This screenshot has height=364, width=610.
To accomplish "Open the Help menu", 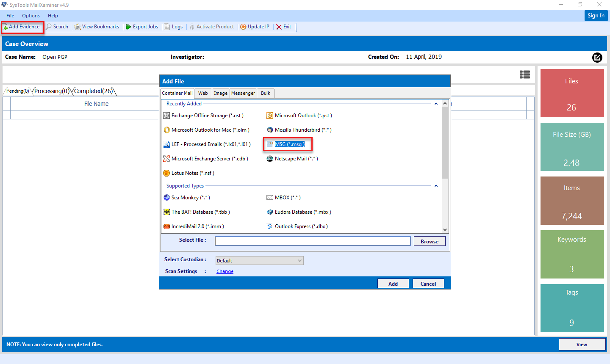I will (53, 16).
